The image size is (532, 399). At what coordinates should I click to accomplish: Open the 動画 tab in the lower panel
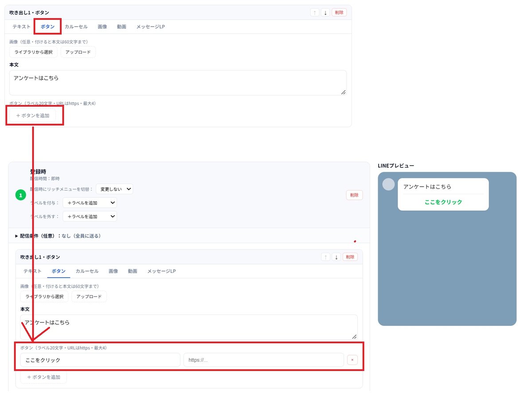(x=133, y=271)
